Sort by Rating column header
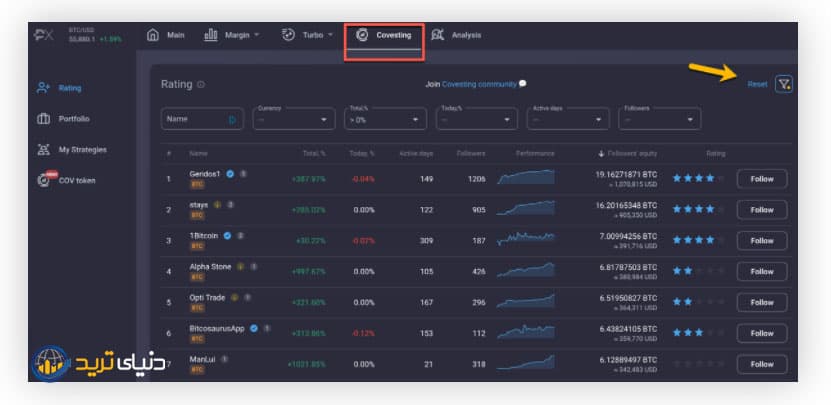 pos(715,153)
